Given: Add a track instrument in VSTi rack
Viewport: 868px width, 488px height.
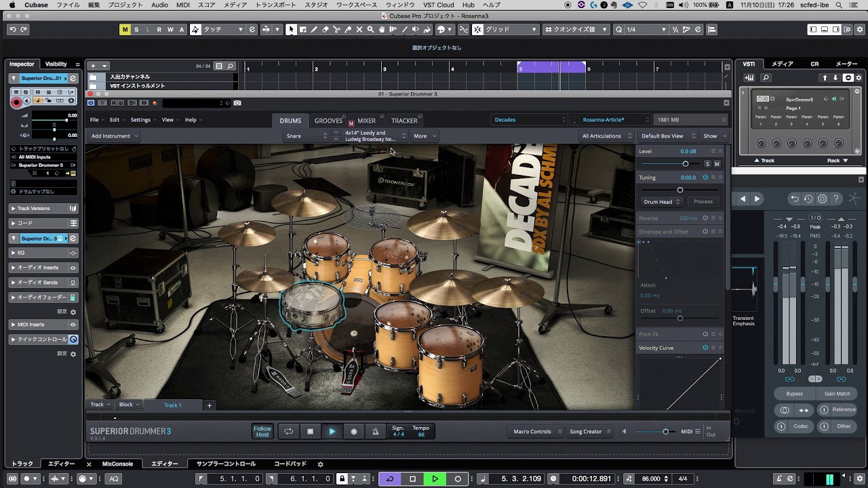Looking at the screenshot, I should (x=749, y=78).
